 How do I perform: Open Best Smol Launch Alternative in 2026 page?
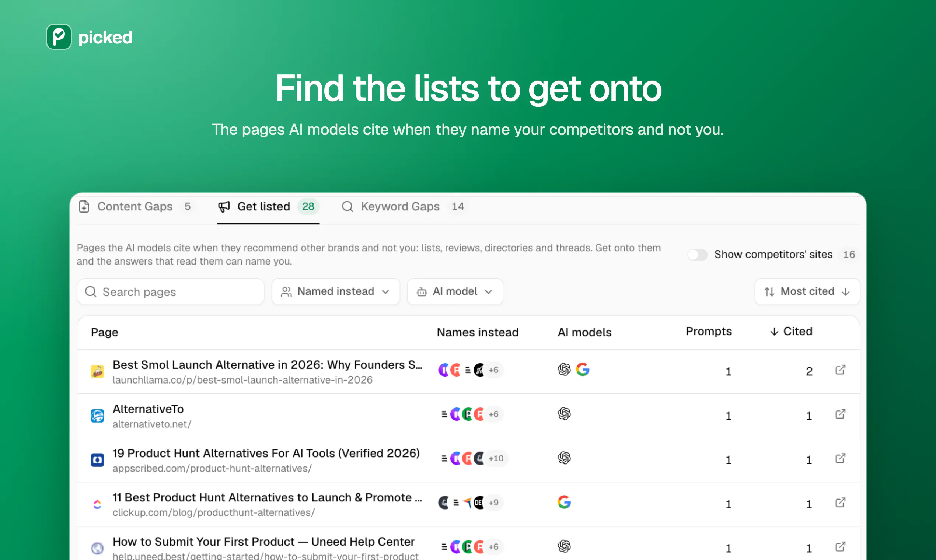coord(268,364)
